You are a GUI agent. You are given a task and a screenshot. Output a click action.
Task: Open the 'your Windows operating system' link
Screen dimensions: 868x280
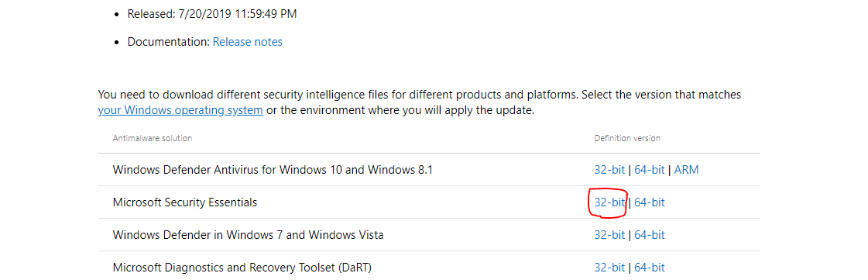pos(180,110)
